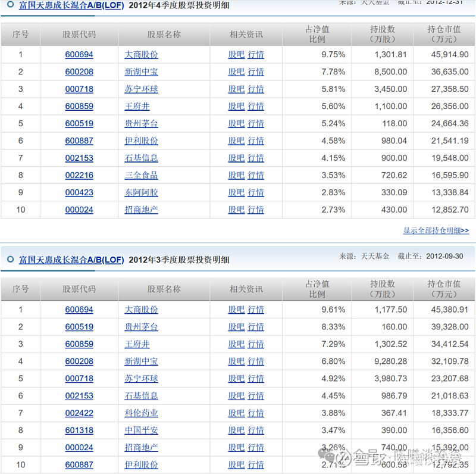Open 股吧 for 新湖中宝 in Q3 table

click(236, 361)
